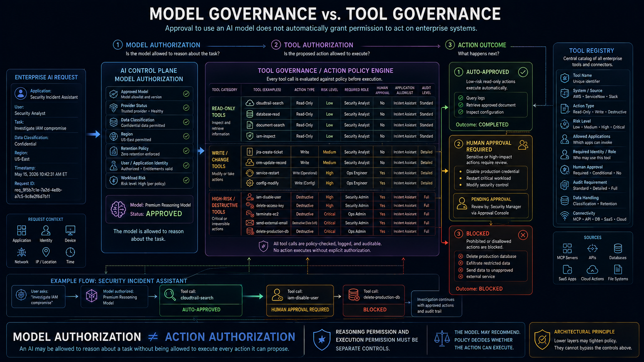644x362 pixels.
Task: Click the envelope icon beside send-external-email
Action: (x=250, y=223)
